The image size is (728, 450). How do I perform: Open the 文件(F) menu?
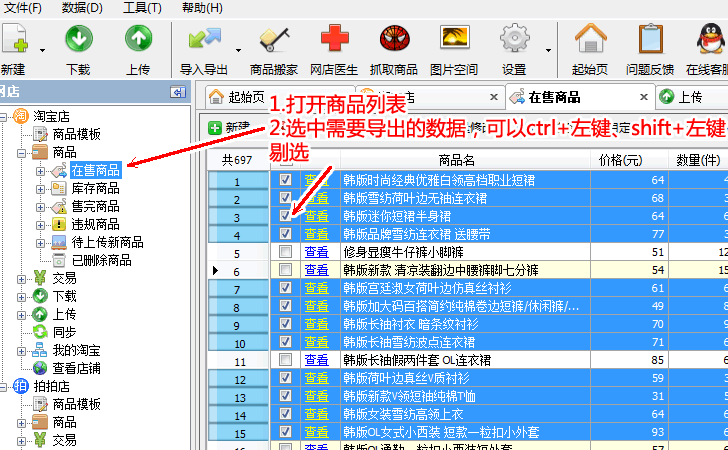22,8
